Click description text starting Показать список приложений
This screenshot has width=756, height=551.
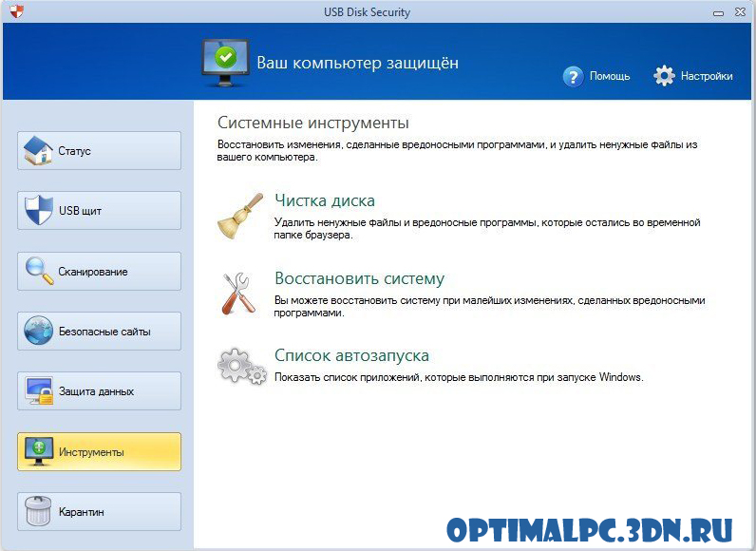coord(459,377)
